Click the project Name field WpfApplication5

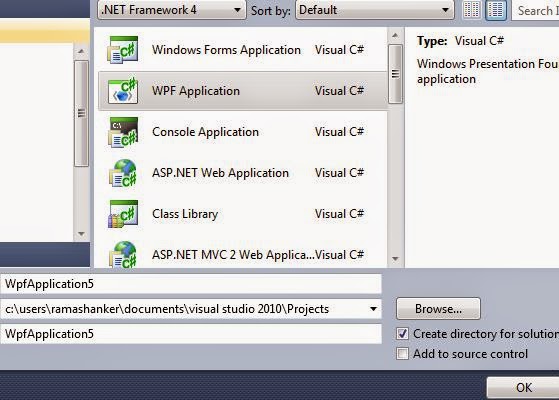[x=191, y=284]
